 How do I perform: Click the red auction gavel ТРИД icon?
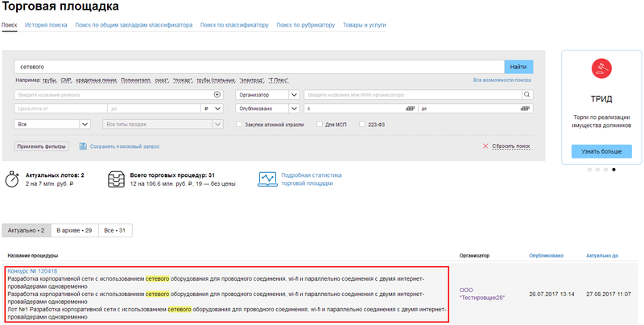(601, 69)
